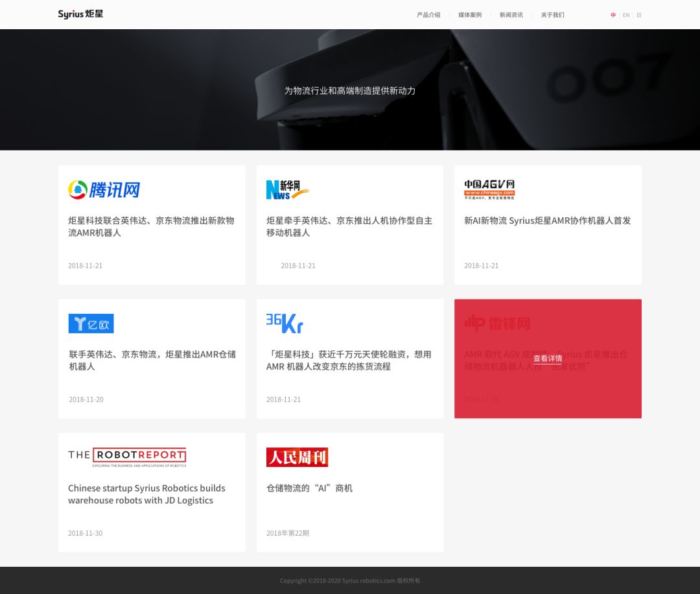Viewport: 700px width, 594px height.
Task: Click the hero banner with 为物流行业和高端制造提供新动力
Action: pos(350,91)
